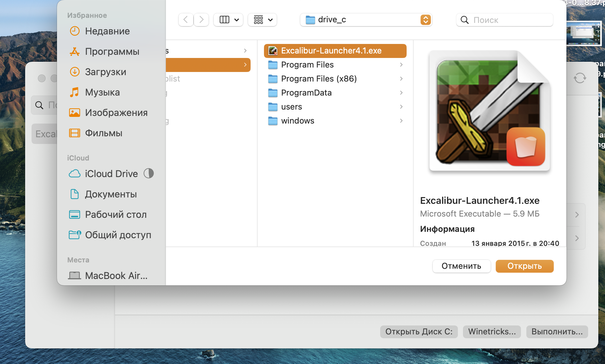Select Изображения in the sidebar
Viewport: 605px width, 364px height.
pyautogui.click(x=108, y=113)
